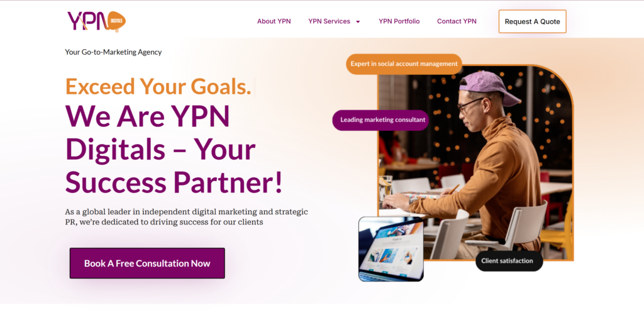The image size is (644, 320).
Task: Select the YPN Services menu item
Action: pyautogui.click(x=330, y=21)
